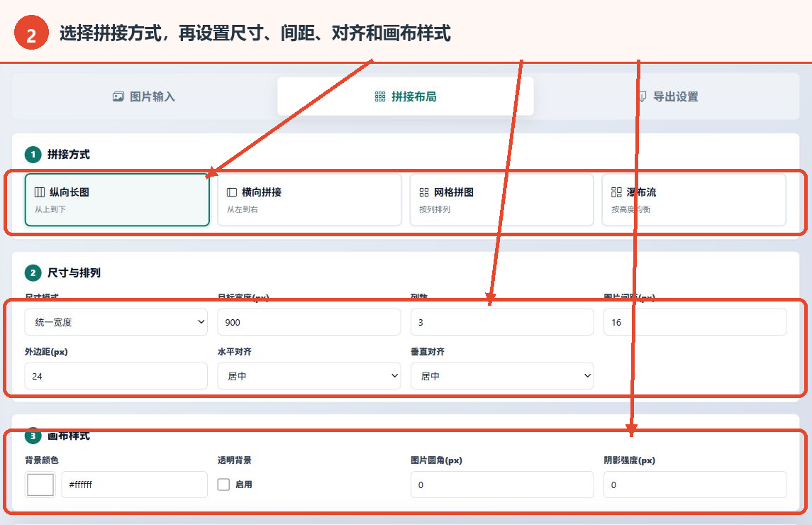
Task: Enable the 透明背景 checkbox
Action: coord(223,485)
